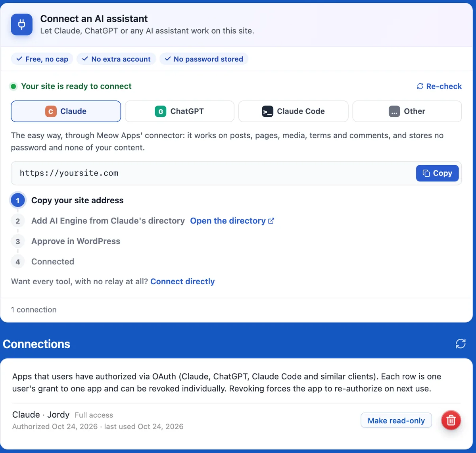Image resolution: width=476 pixels, height=453 pixels.
Task: Open the Other tab
Action: point(407,111)
